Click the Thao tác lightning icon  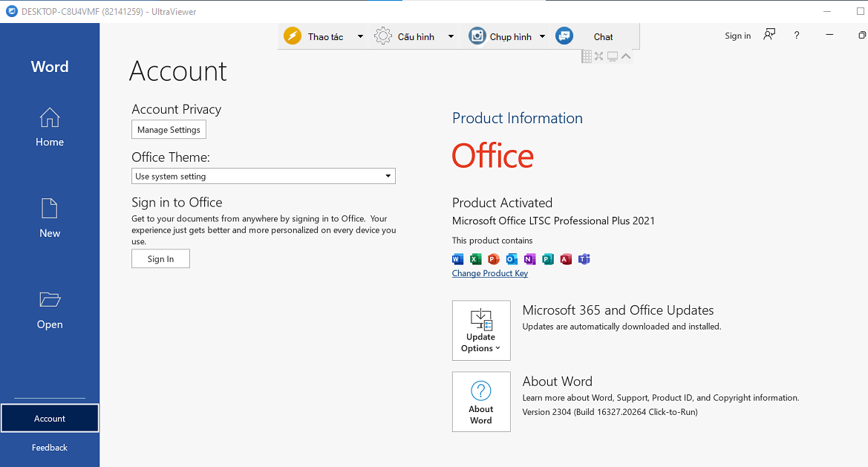click(293, 36)
